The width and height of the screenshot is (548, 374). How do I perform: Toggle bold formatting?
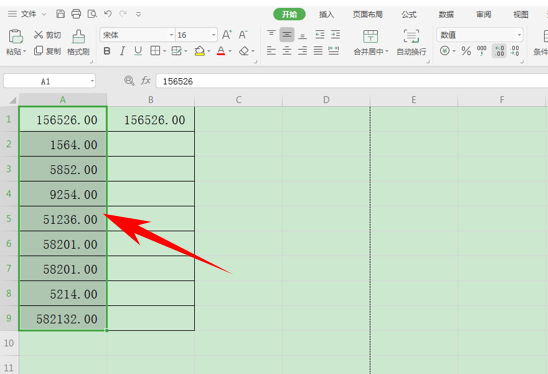pyautogui.click(x=107, y=51)
